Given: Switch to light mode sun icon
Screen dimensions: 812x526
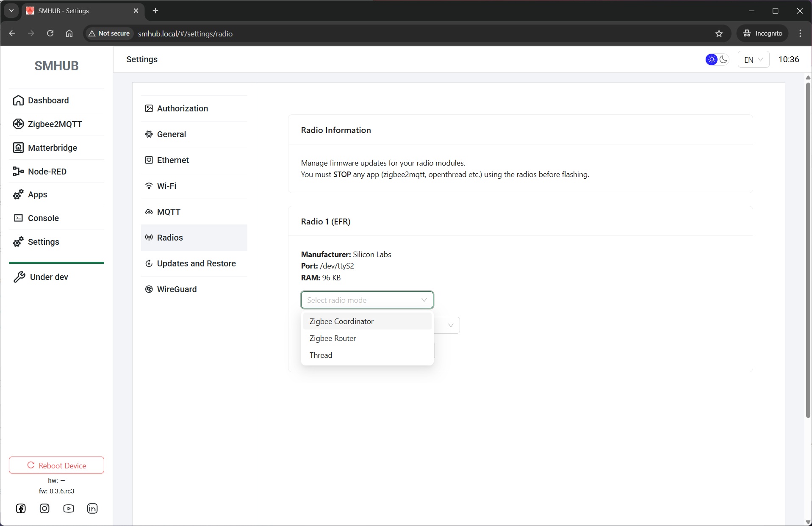Looking at the screenshot, I should point(712,60).
